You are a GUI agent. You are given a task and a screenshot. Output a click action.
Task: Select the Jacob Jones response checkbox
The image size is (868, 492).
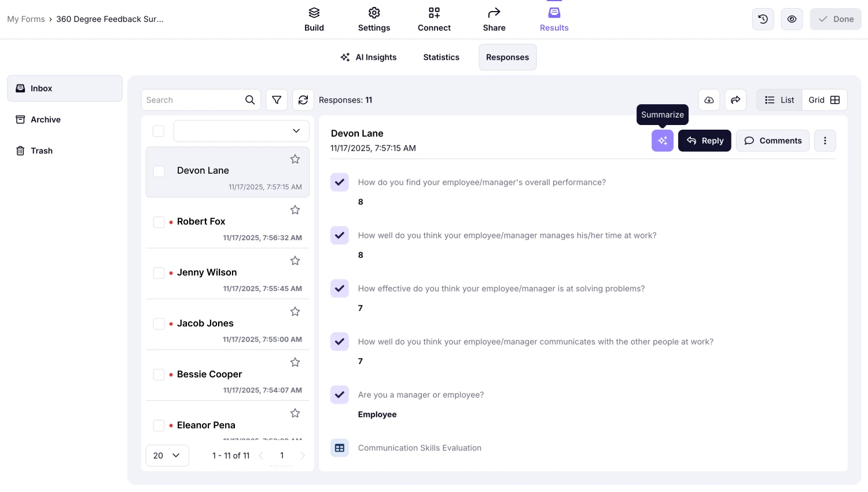159,324
